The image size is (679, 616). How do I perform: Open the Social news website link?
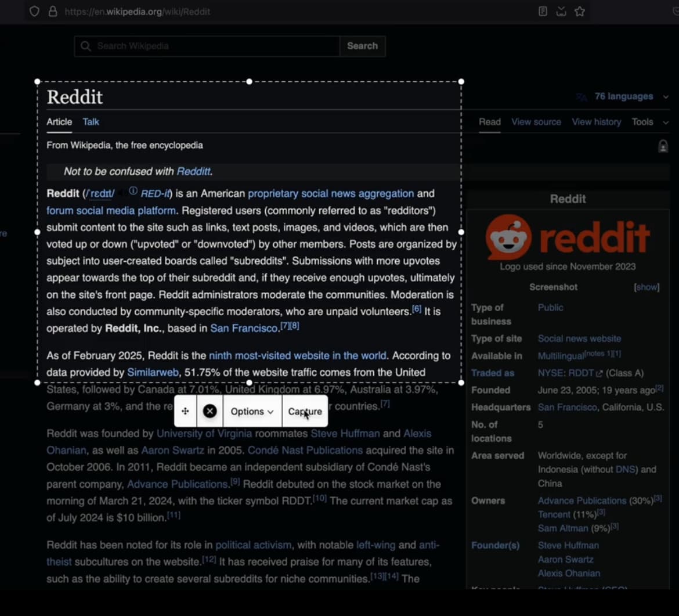point(579,338)
